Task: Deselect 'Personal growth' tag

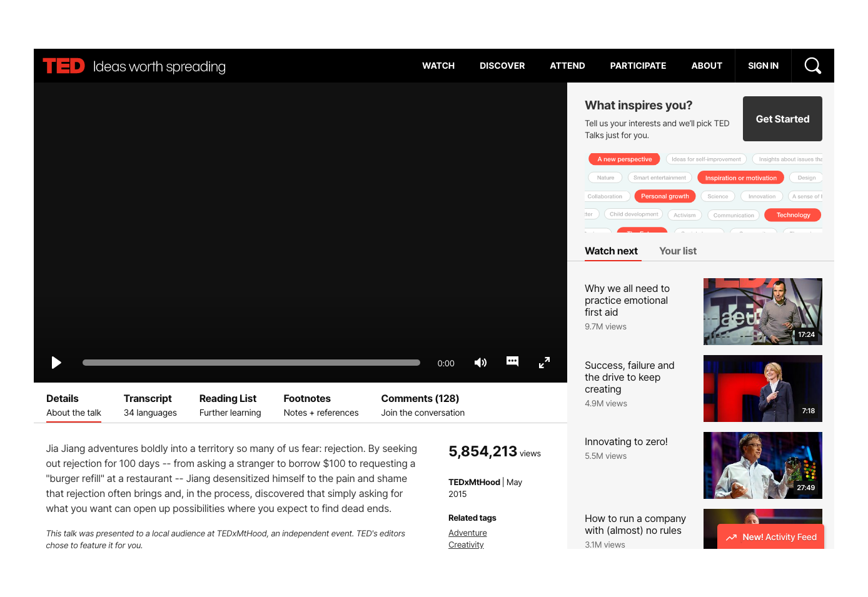Action: click(665, 196)
